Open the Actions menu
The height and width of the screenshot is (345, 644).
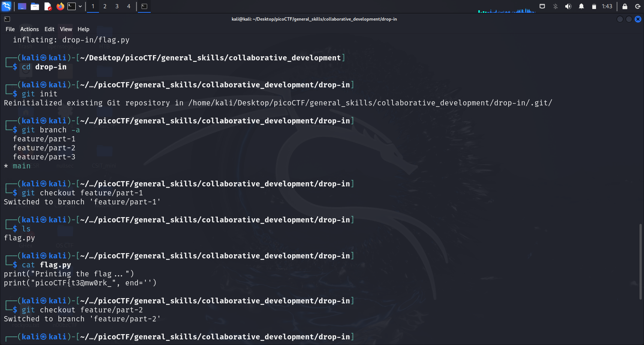click(29, 29)
